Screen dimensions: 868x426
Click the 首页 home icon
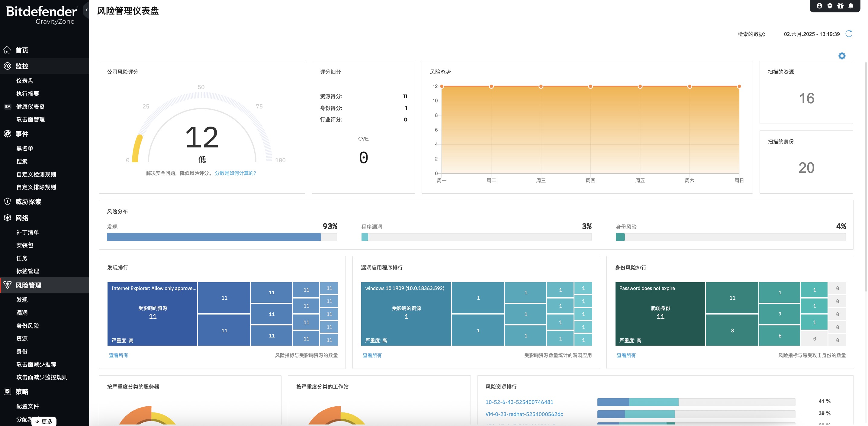[8, 50]
